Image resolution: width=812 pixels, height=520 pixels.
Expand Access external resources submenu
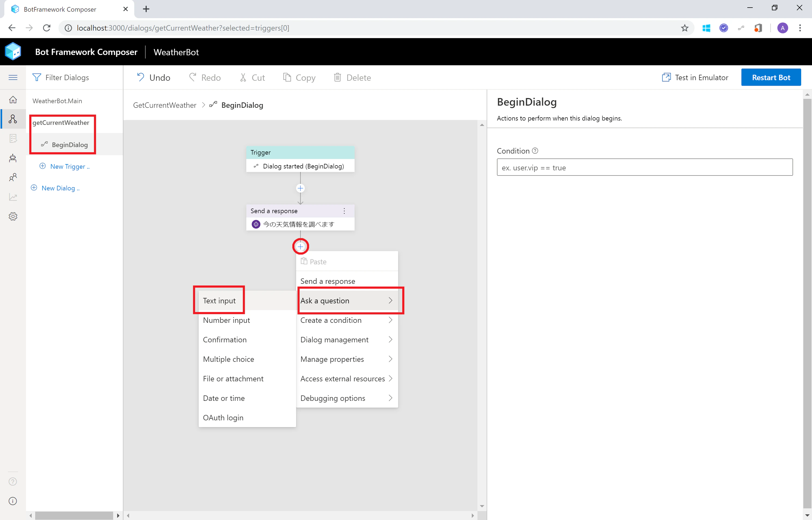(x=347, y=379)
